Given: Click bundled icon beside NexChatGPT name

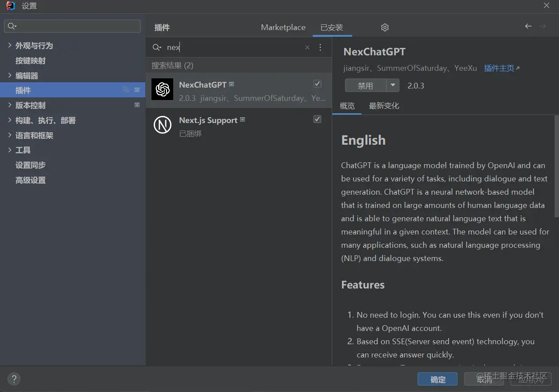Looking at the screenshot, I should [x=231, y=84].
